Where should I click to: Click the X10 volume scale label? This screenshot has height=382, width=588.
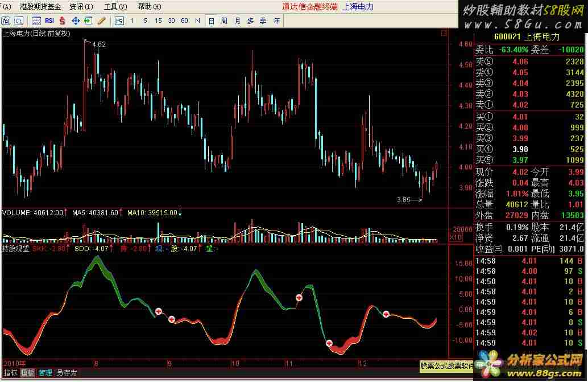pyautogui.click(x=456, y=237)
